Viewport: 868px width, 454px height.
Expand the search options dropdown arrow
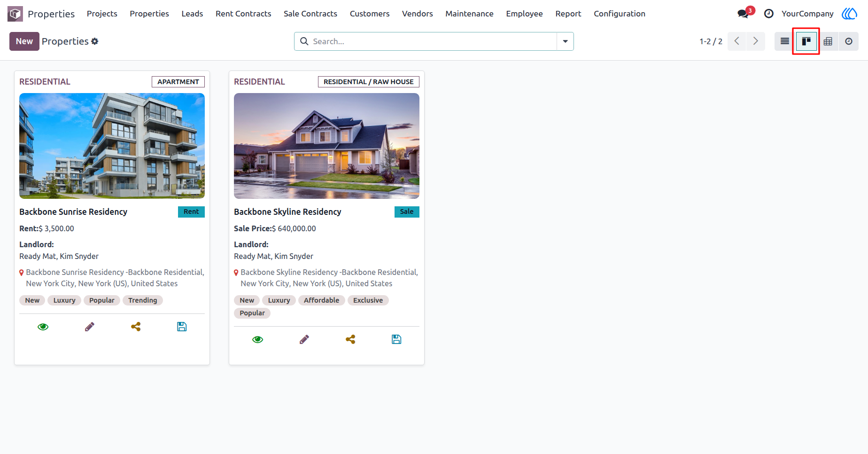coord(565,41)
